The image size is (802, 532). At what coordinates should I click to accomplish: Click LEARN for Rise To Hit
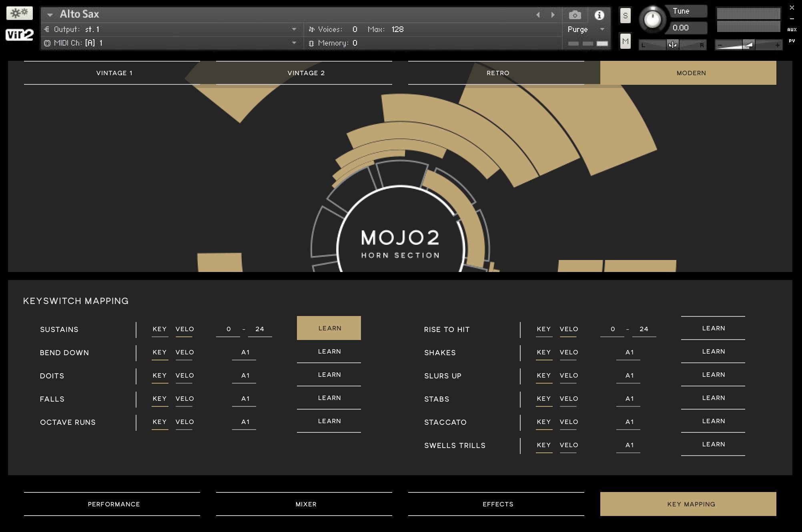[x=713, y=328]
